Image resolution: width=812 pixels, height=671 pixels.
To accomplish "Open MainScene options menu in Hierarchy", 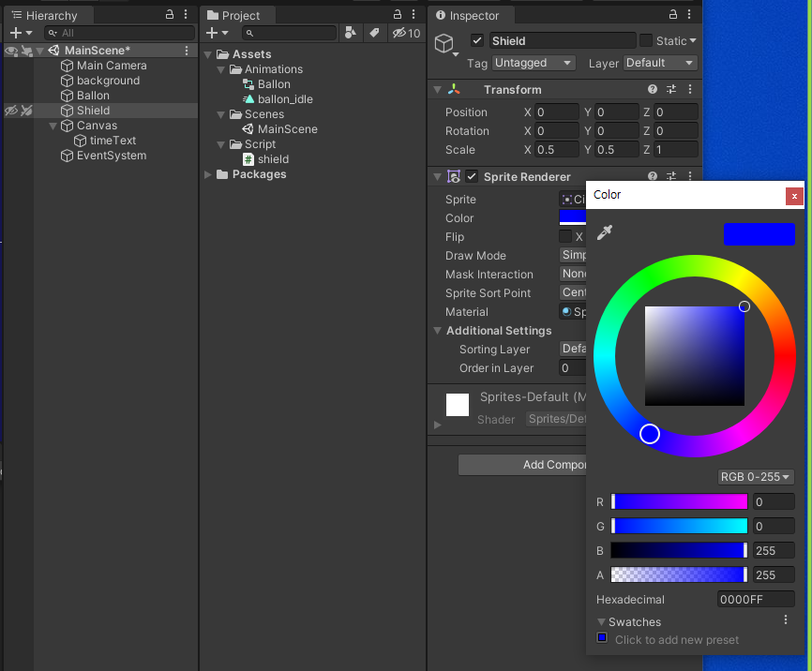I will point(187,51).
